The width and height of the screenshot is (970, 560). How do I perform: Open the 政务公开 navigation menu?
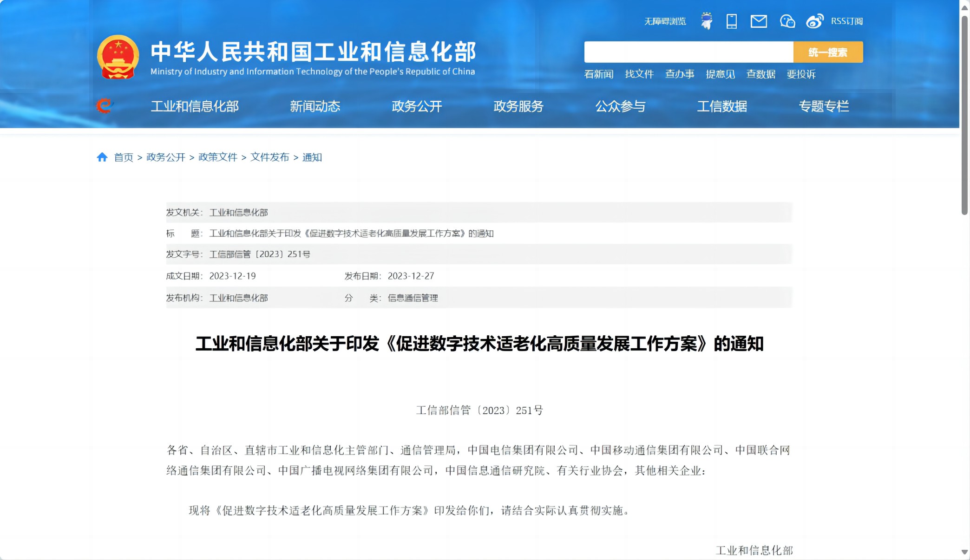point(417,106)
